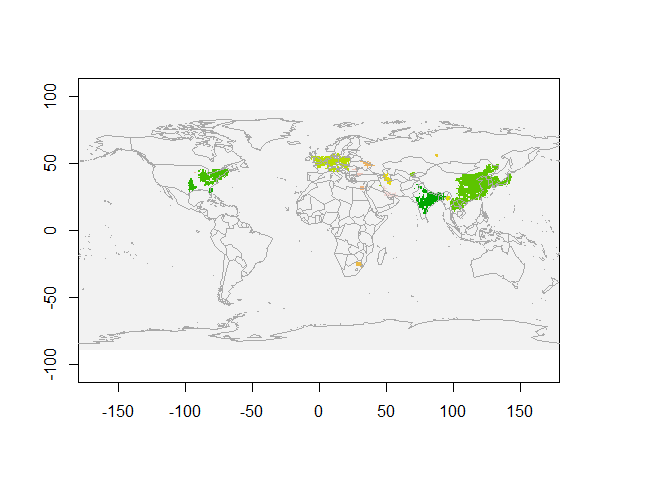This screenshot has height=480, width=672.
Task: Click the x-axis tick label 150
Action: coord(520,411)
